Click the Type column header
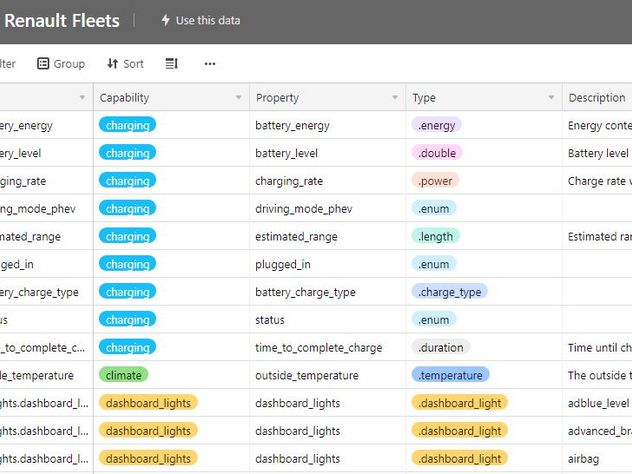 point(484,98)
